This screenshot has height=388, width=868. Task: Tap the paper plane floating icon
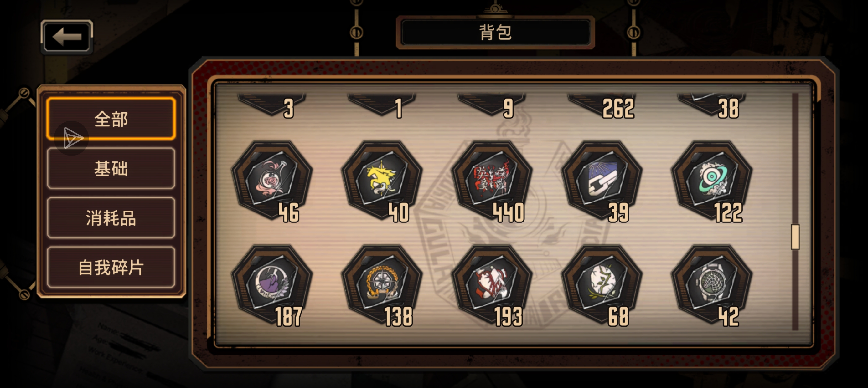(x=73, y=138)
